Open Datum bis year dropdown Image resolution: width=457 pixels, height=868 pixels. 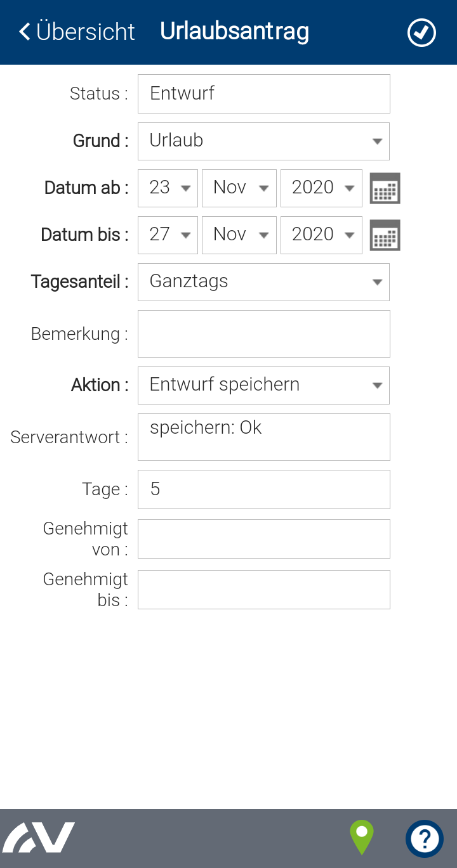tap(321, 235)
